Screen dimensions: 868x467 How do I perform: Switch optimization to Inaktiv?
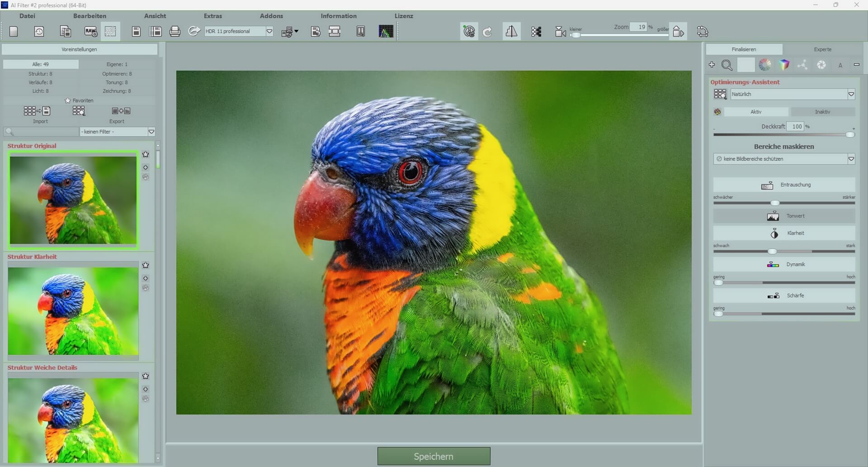[823, 111]
